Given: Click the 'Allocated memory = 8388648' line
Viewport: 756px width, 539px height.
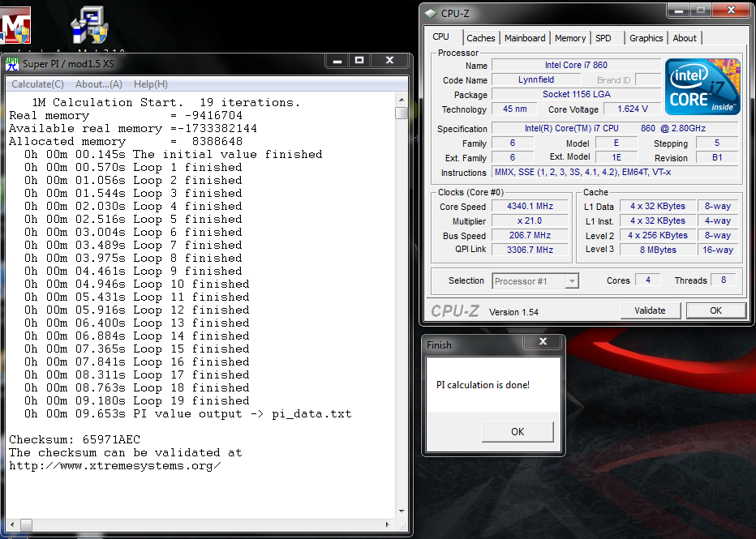Looking at the screenshot, I should (x=126, y=142).
